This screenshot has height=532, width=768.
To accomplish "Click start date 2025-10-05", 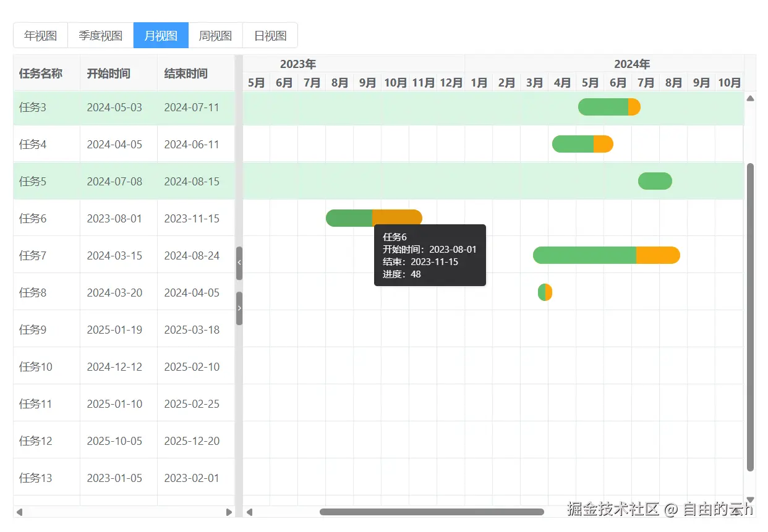I will tap(114, 441).
